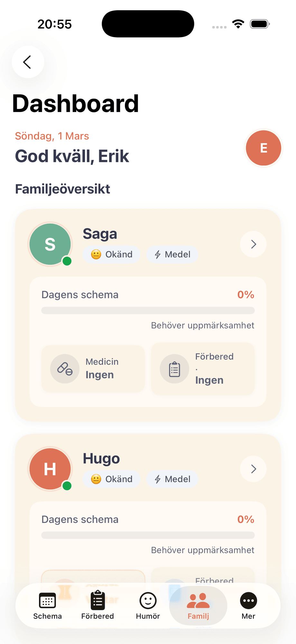Tap Hugo's Medel energy chip
Viewport: 296px width, 644px height.
coord(172,479)
